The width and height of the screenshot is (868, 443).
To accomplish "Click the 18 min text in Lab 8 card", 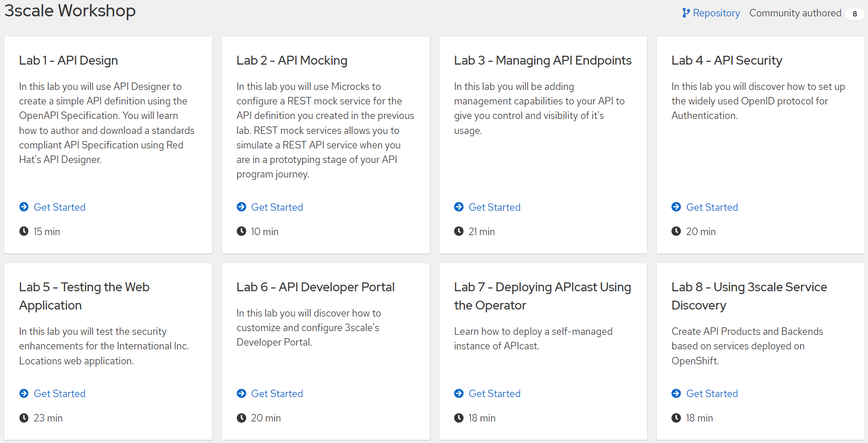I will [699, 418].
